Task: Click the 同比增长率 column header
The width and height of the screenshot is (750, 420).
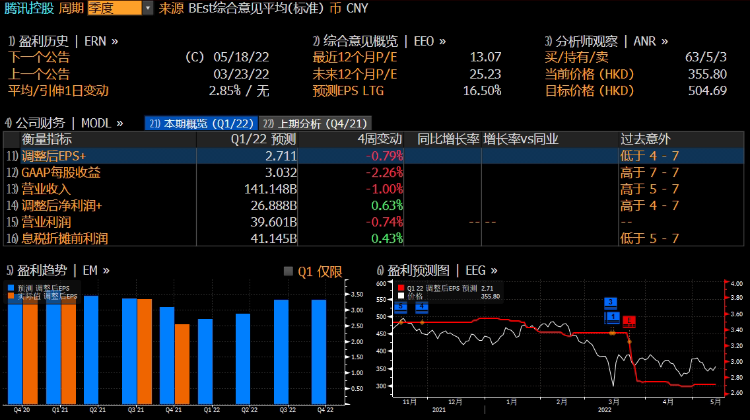Action: coord(448,139)
